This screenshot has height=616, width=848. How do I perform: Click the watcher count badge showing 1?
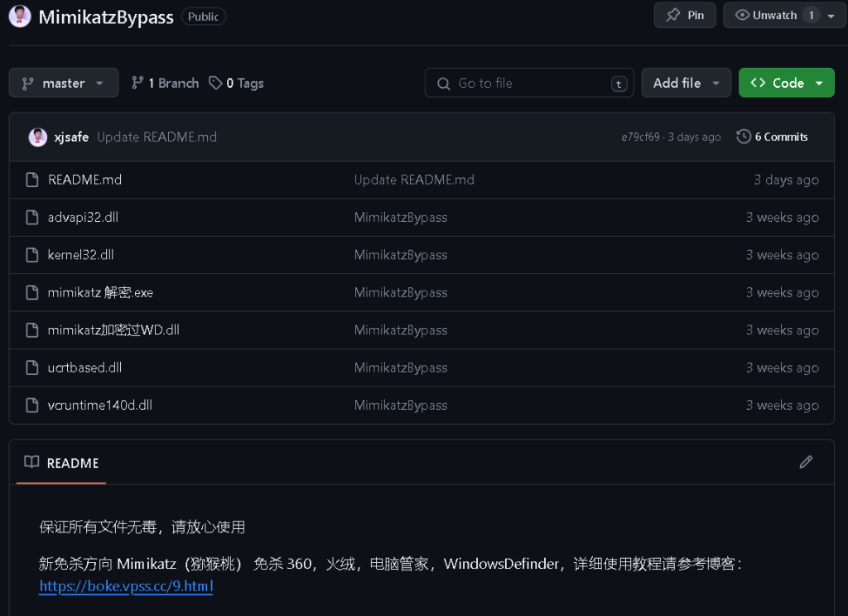pos(812,15)
